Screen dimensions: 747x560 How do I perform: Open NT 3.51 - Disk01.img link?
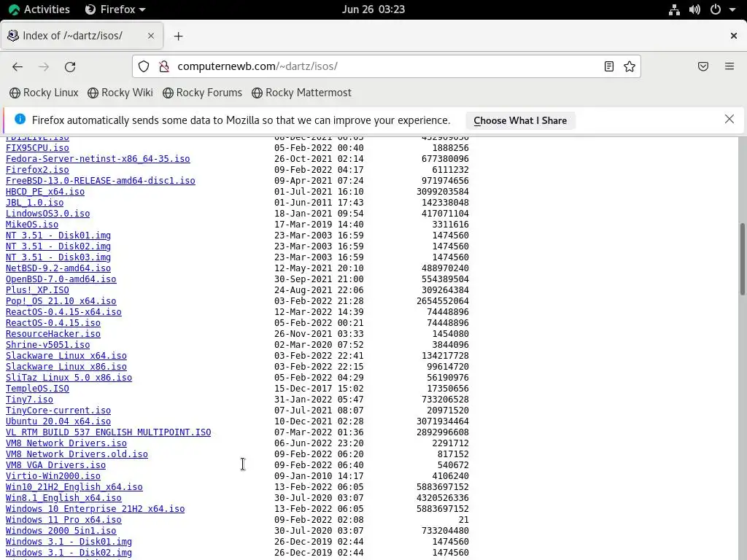click(58, 236)
